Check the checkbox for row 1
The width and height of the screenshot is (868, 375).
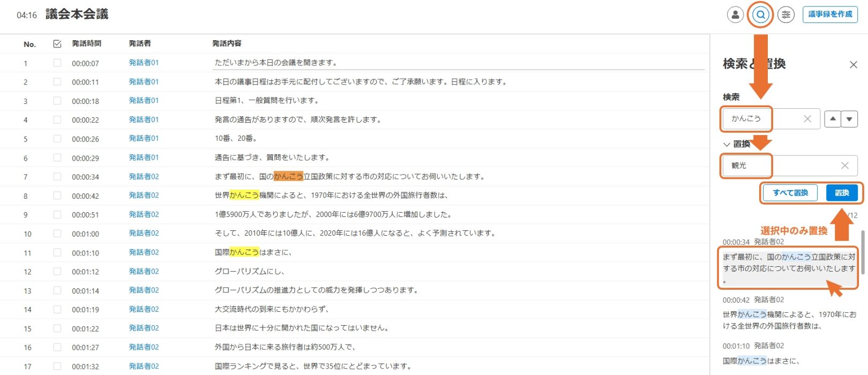(57, 63)
